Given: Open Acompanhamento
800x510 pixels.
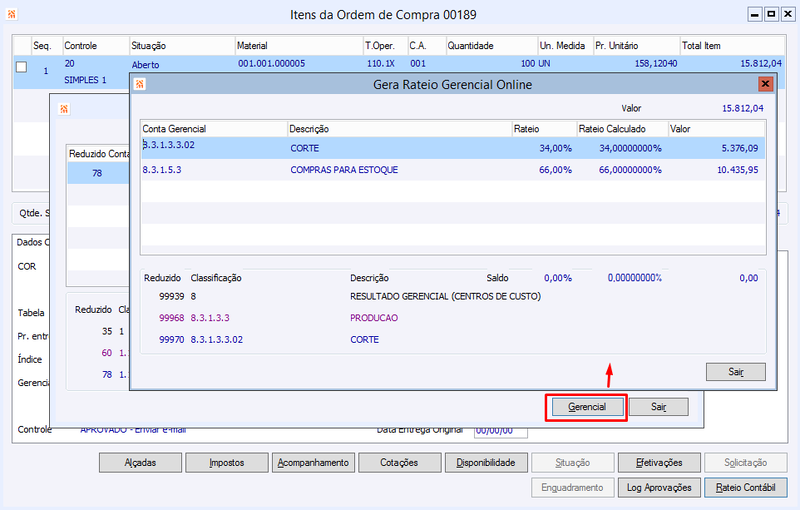Looking at the screenshot, I should click(x=313, y=463).
